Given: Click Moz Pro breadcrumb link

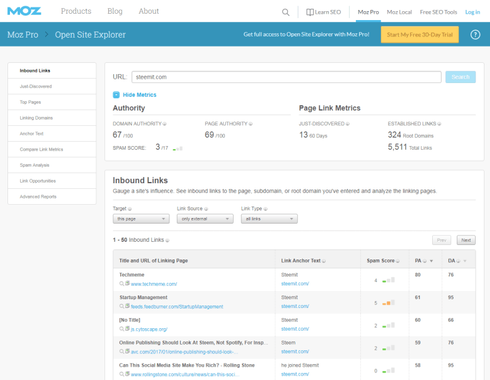Looking at the screenshot, I should pyautogui.click(x=23, y=35).
